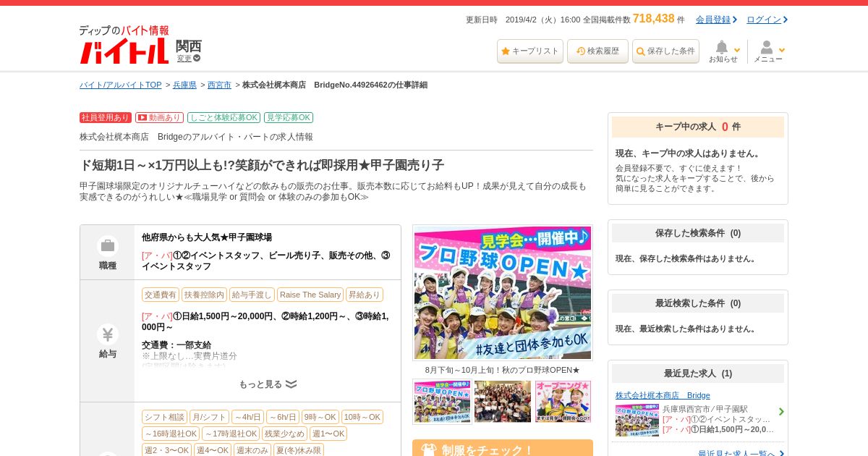Click the キープ中の求人 panel header

tap(698, 127)
